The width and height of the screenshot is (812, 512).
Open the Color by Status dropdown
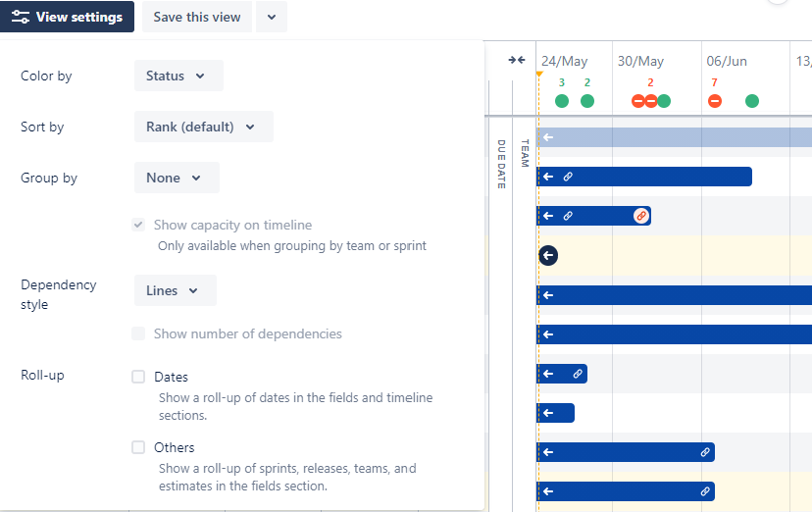[x=178, y=76]
